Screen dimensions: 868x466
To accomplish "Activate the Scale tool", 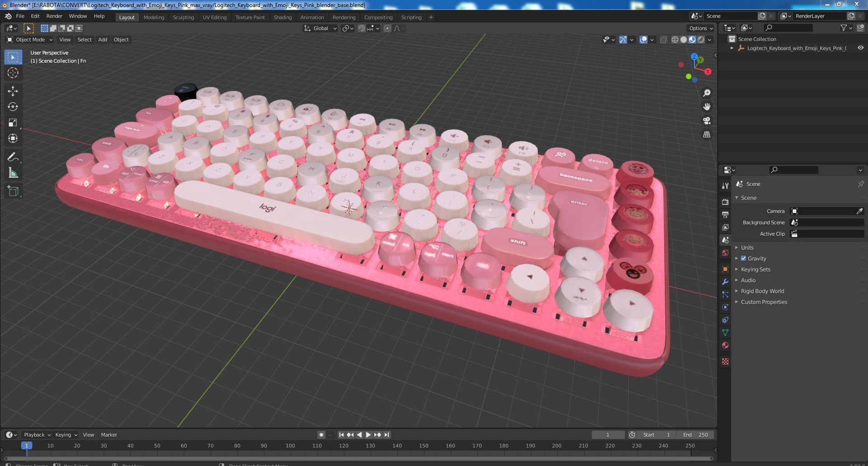I will tap(13, 123).
